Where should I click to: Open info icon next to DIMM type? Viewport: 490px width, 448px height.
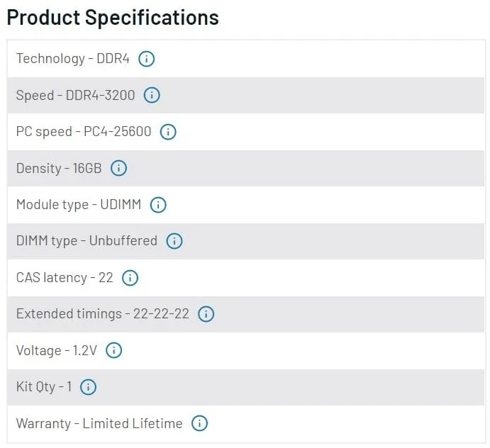point(174,241)
